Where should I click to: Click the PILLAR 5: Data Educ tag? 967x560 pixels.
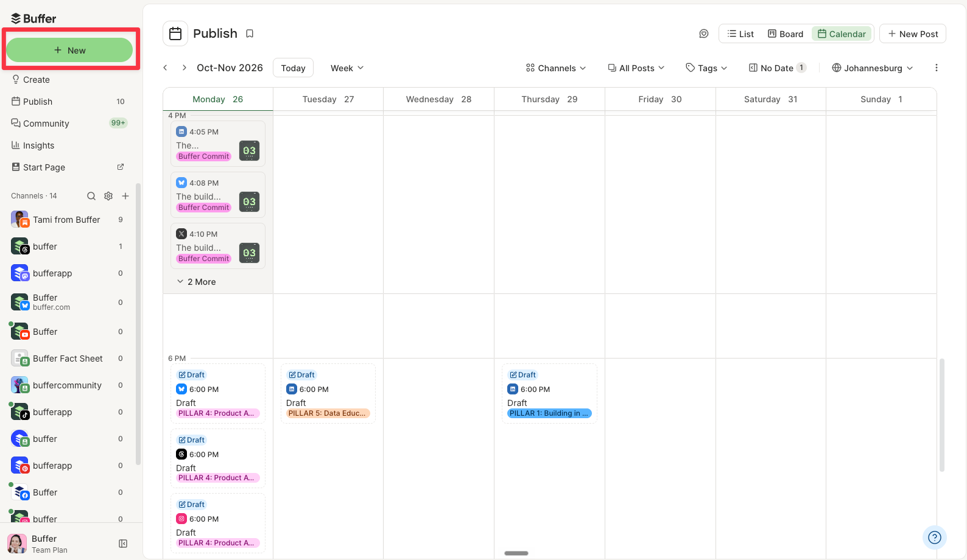click(x=327, y=413)
